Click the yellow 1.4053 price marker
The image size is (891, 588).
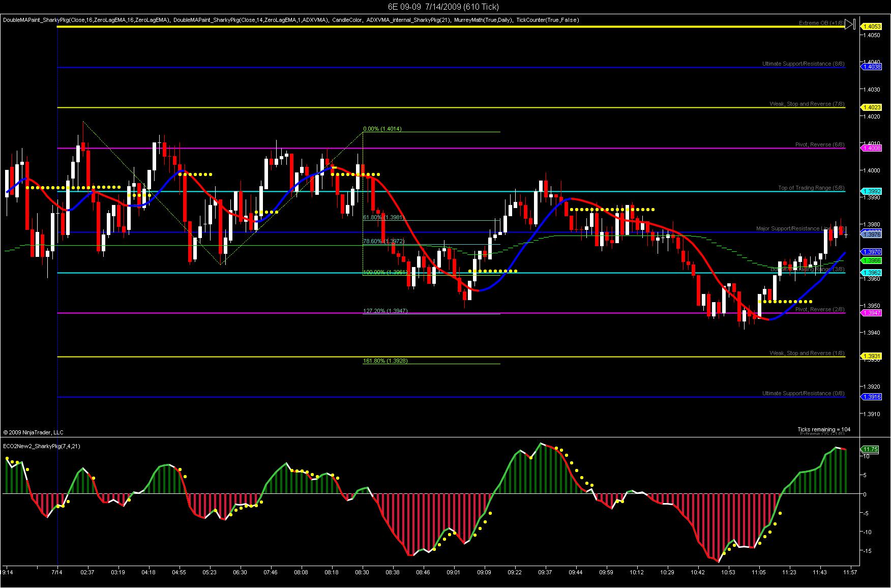(x=871, y=26)
